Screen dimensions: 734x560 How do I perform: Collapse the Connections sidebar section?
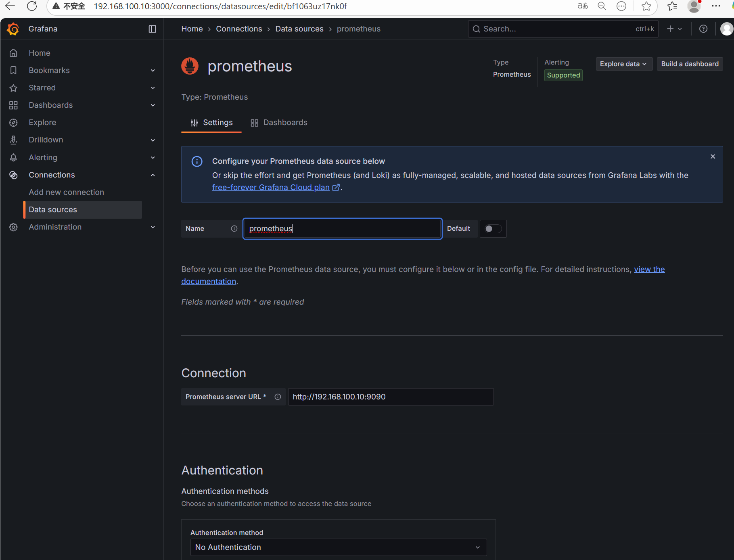tap(153, 175)
